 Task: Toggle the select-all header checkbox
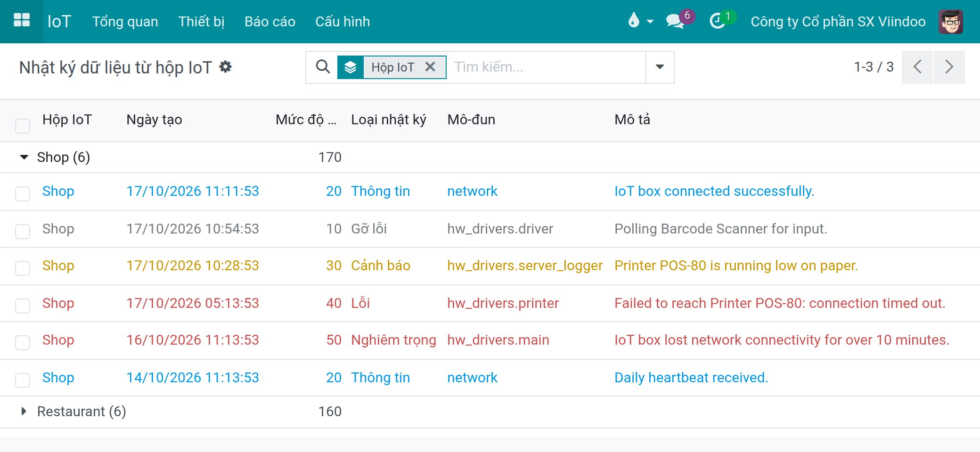pyautogui.click(x=23, y=126)
